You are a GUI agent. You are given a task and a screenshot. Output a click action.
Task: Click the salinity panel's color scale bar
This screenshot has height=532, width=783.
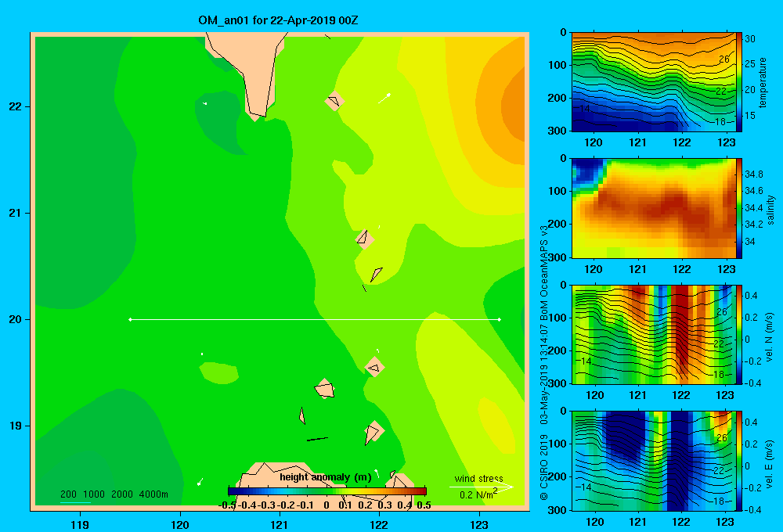[739, 209]
